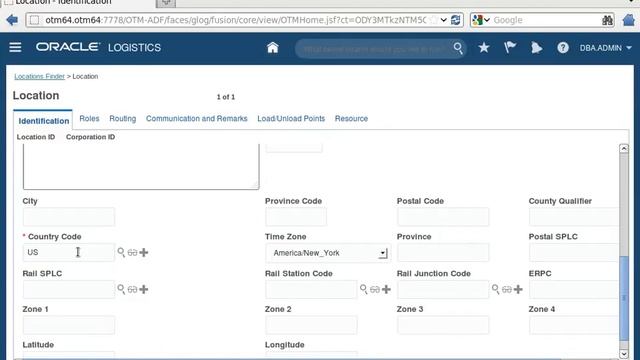
Task: Click into the Zone 2 field
Action: pyautogui.click(x=311, y=325)
